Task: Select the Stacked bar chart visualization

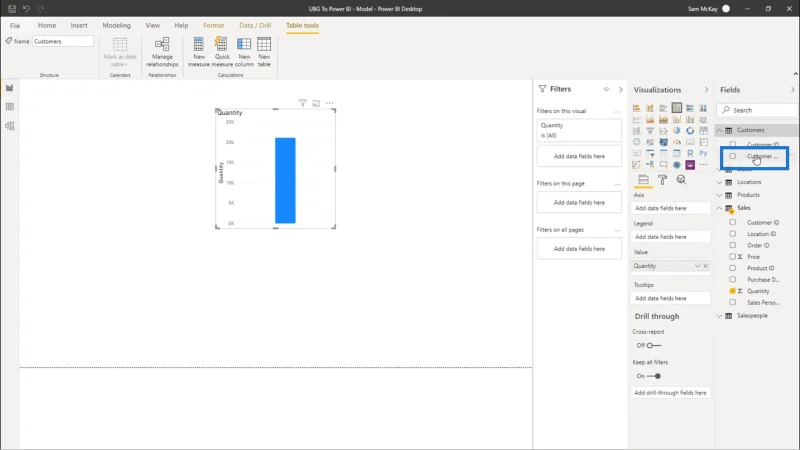Action: [637, 108]
